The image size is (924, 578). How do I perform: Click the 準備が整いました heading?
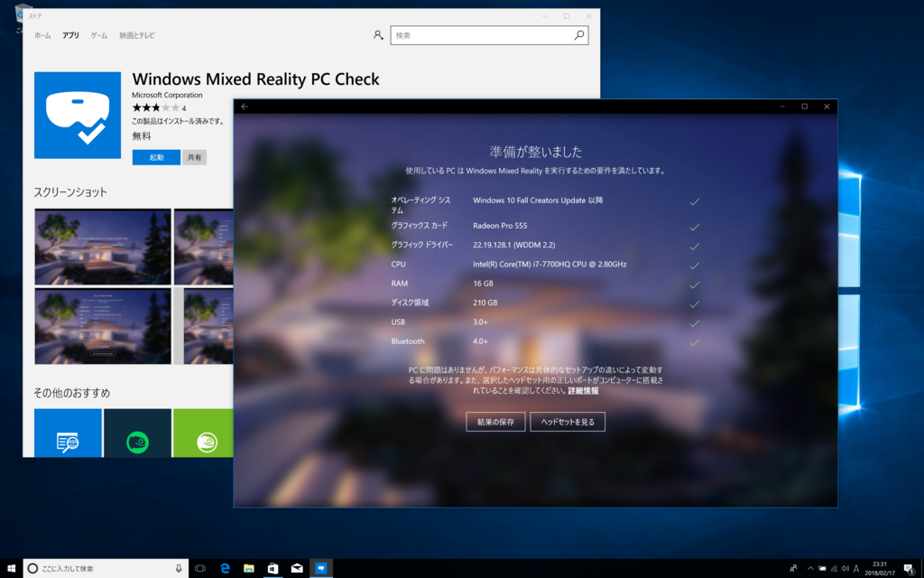[536, 152]
